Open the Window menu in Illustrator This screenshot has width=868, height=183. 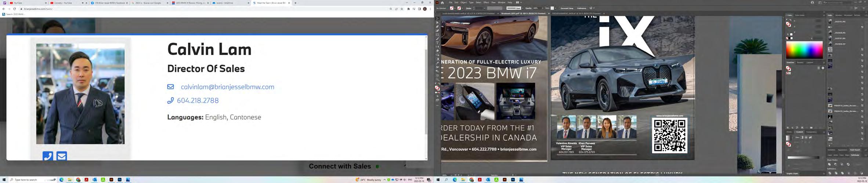click(502, 3)
